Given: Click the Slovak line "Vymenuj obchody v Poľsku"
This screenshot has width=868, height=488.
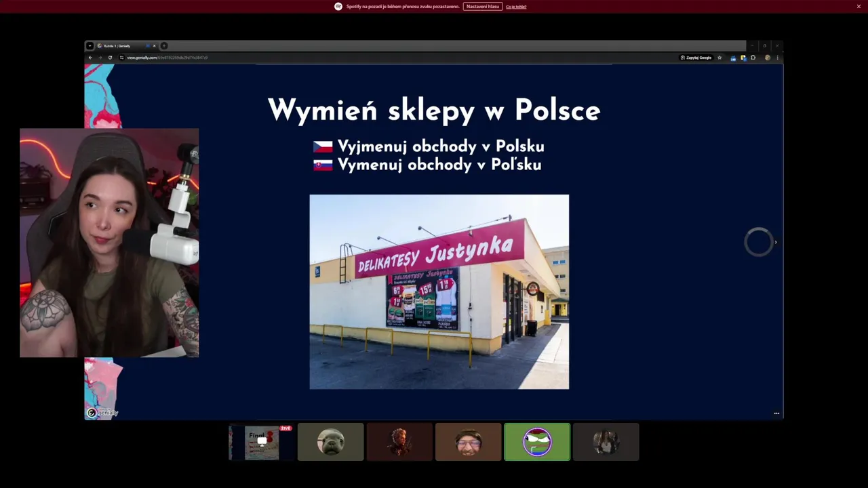Looking at the screenshot, I should [439, 165].
